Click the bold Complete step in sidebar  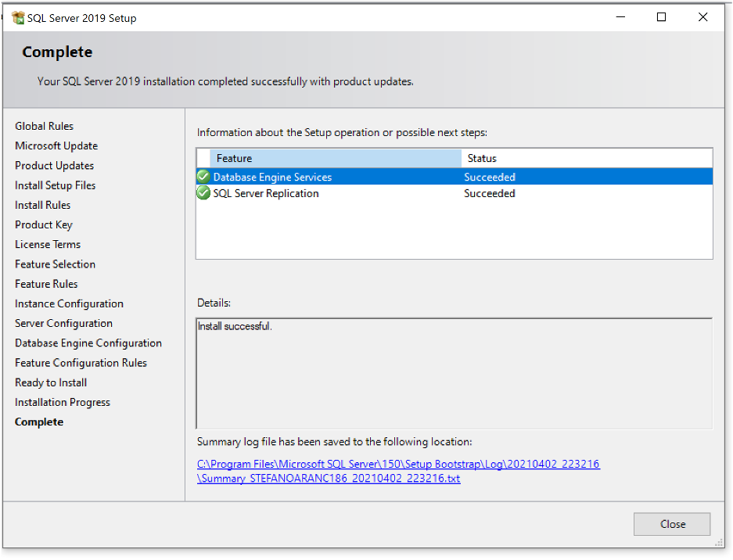pos(39,422)
